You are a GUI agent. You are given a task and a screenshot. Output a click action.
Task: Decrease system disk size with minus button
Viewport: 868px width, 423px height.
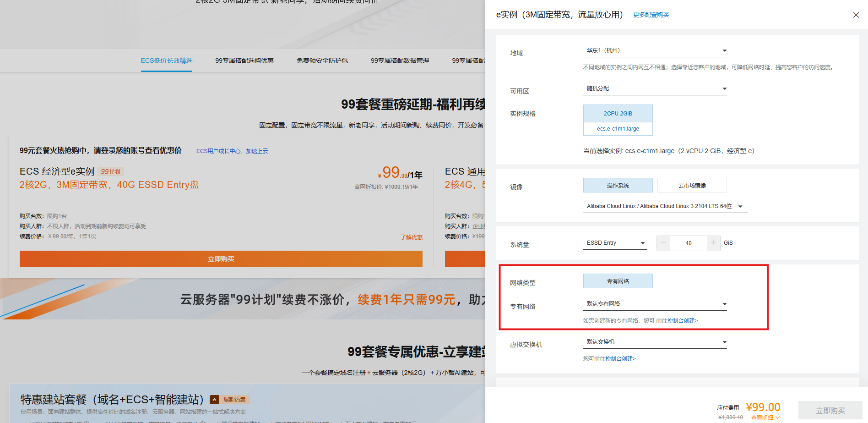pyautogui.click(x=663, y=243)
